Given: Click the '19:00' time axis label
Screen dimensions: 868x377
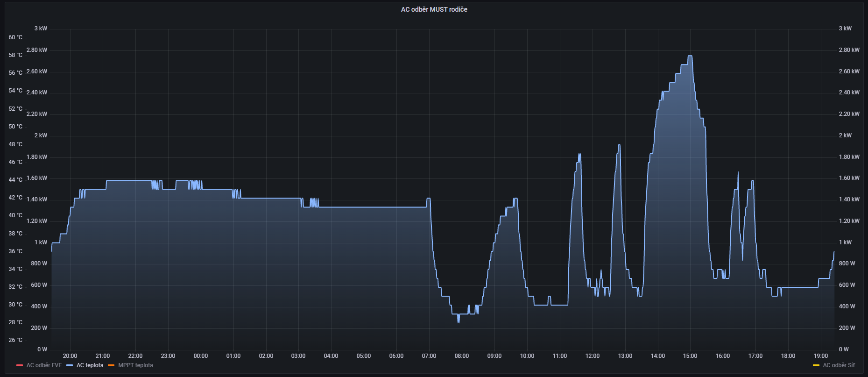Looking at the screenshot, I should (821, 356).
